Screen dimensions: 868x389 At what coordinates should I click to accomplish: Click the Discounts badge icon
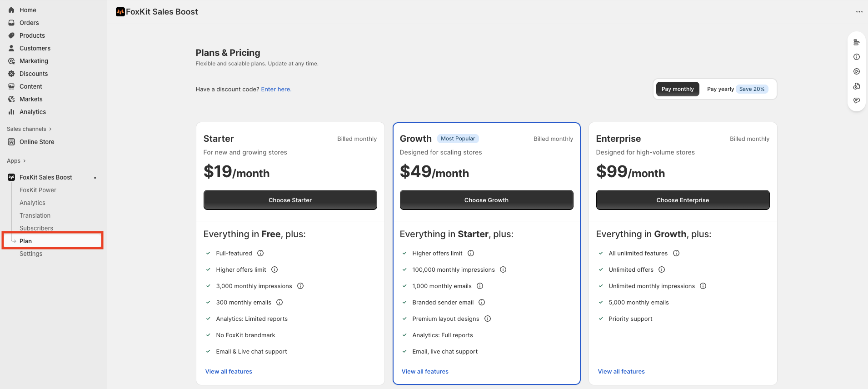(x=11, y=74)
